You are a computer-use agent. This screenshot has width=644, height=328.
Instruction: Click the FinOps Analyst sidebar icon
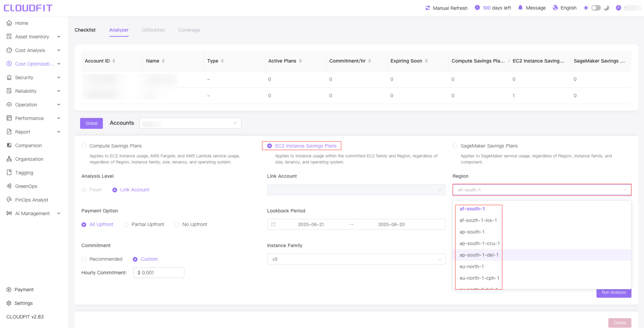click(x=9, y=200)
